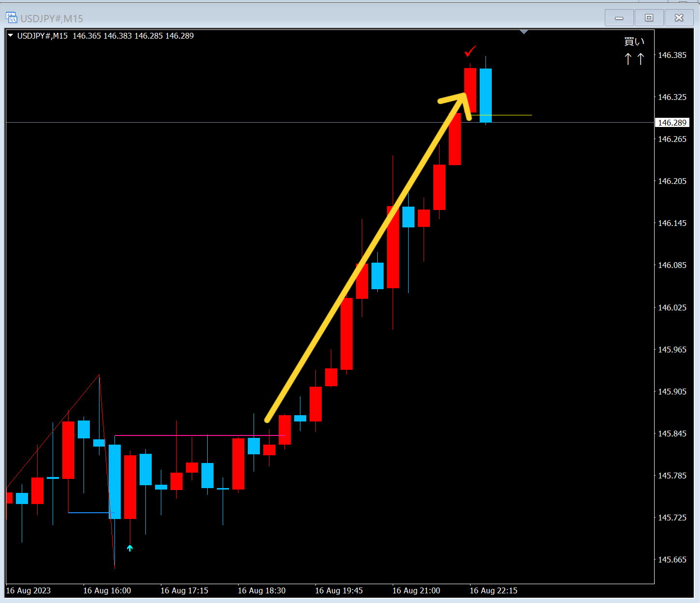The height and width of the screenshot is (603, 700).
Task: Select the short blue horizontal support line
Action: point(89,512)
